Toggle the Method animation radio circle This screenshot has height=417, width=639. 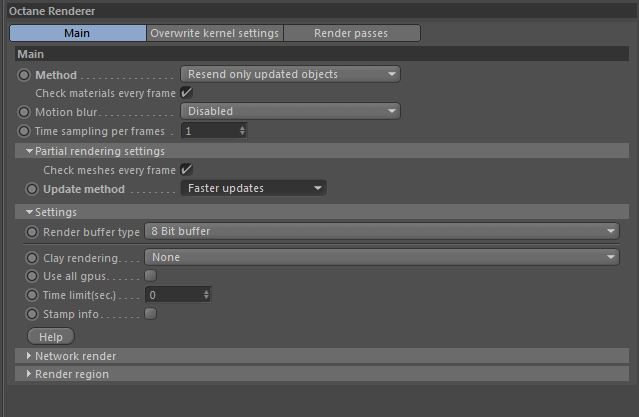click(x=24, y=75)
